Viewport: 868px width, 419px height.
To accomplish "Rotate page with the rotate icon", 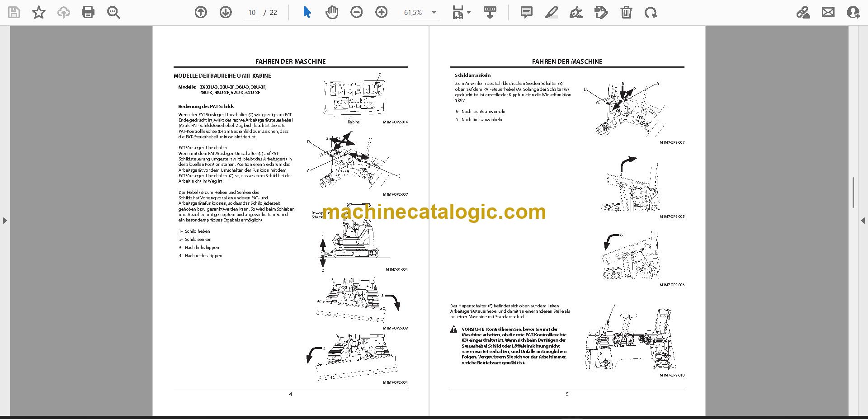I will click(651, 12).
